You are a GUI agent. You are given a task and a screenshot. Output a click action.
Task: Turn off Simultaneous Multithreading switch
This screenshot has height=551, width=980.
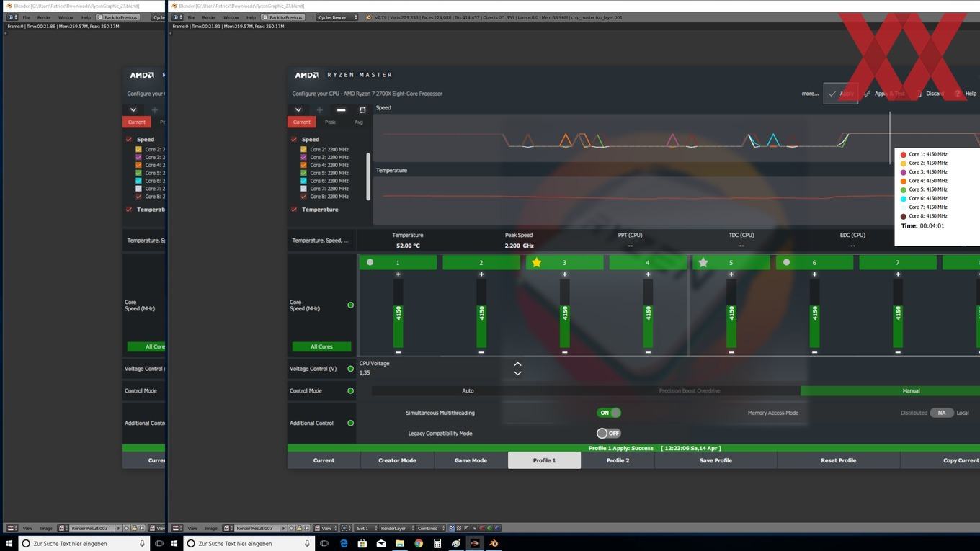click(x=608, y=413)
